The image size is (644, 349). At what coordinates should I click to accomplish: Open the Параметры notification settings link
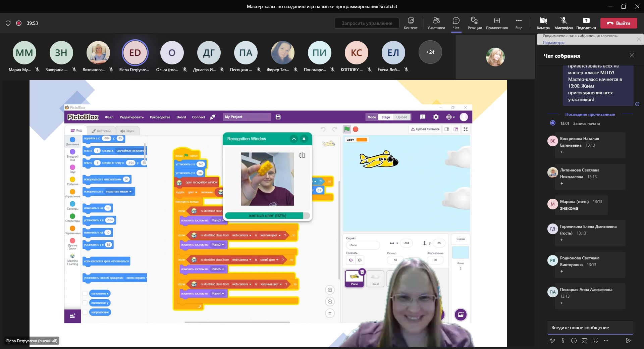(x=553, y=43)
